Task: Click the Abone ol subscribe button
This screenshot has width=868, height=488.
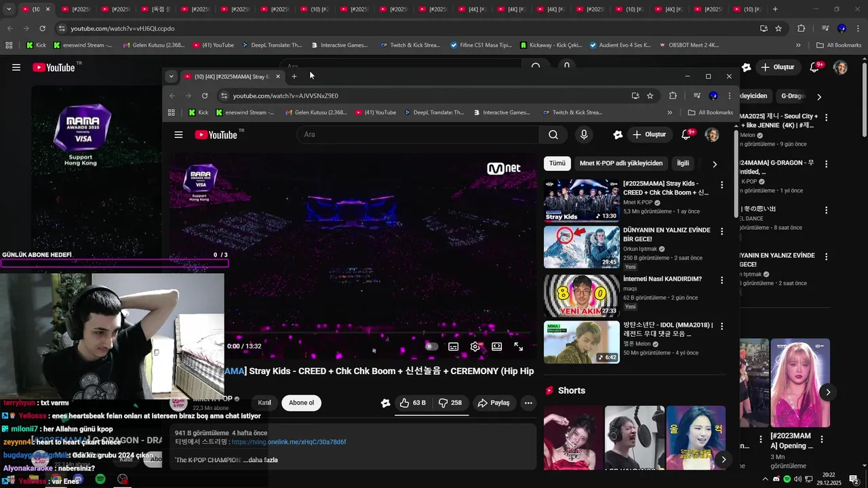Action: (x=301, y=403)
